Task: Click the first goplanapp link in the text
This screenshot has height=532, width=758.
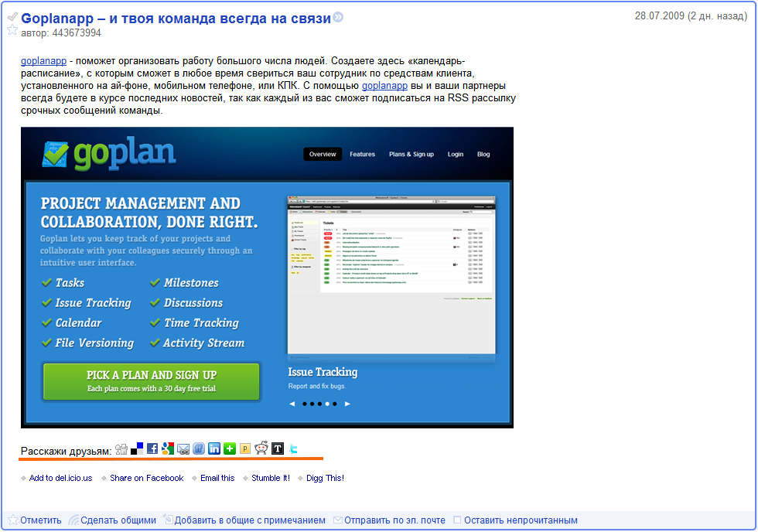Action: tap(43, 61)
